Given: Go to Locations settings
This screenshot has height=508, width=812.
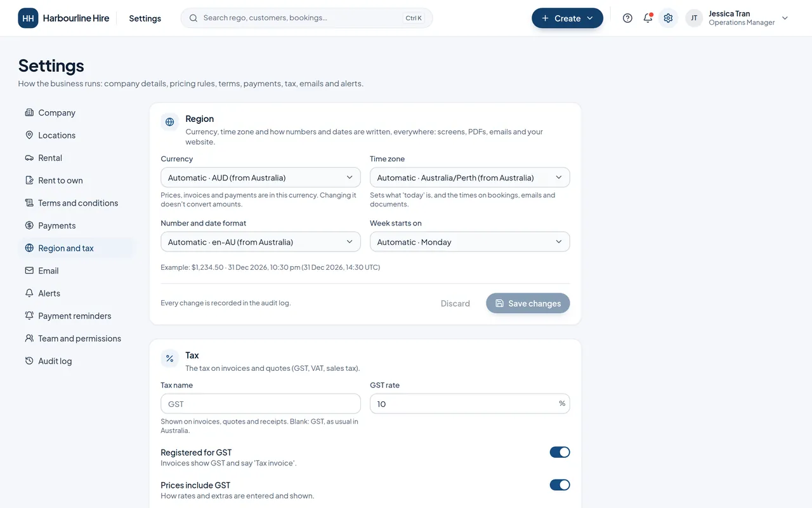Looking at the screenshot, I should [77, 135].
